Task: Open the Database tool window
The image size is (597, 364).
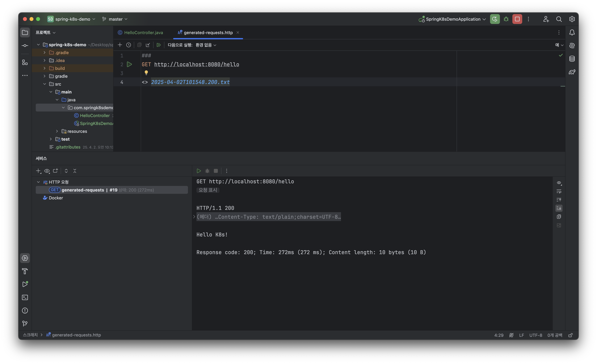Action: click(572, 59)
